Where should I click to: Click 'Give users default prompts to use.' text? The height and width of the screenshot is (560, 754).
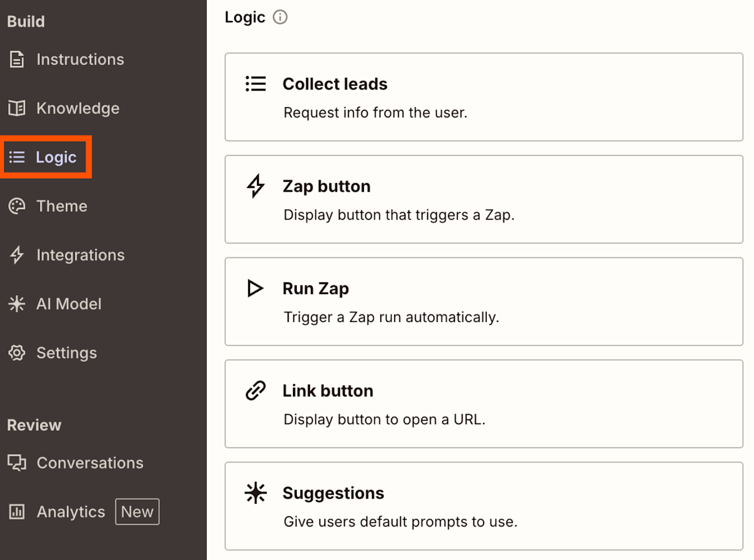pyautogui.click(x=401, y=522)
